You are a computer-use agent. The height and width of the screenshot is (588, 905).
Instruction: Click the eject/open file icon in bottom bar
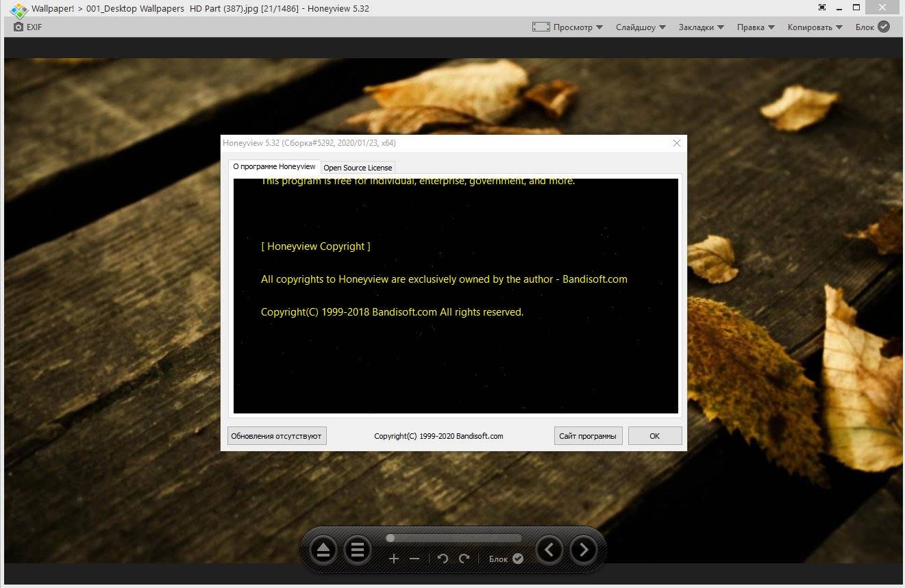coord(323,550)
